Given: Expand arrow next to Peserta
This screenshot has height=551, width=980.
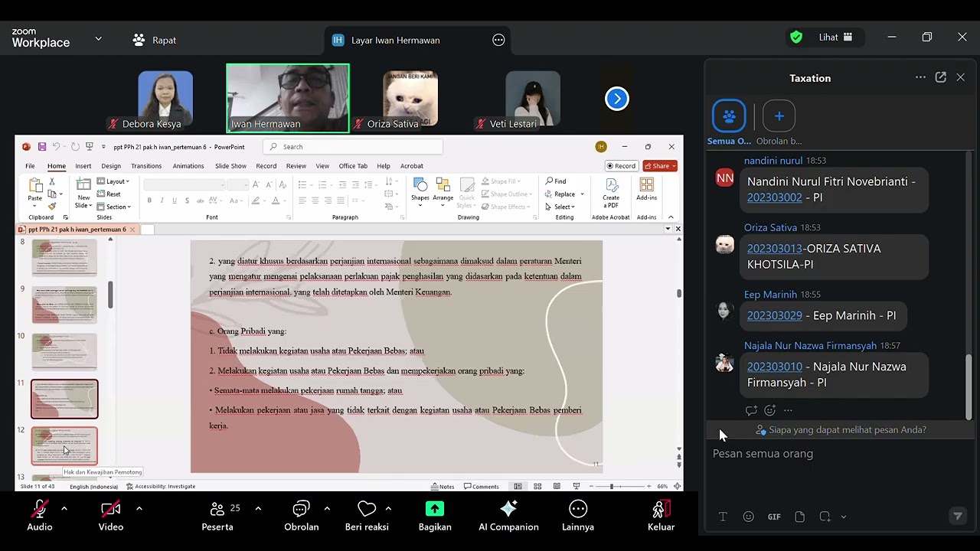Looking at the screenshot, I should click(x=258, y=508).
